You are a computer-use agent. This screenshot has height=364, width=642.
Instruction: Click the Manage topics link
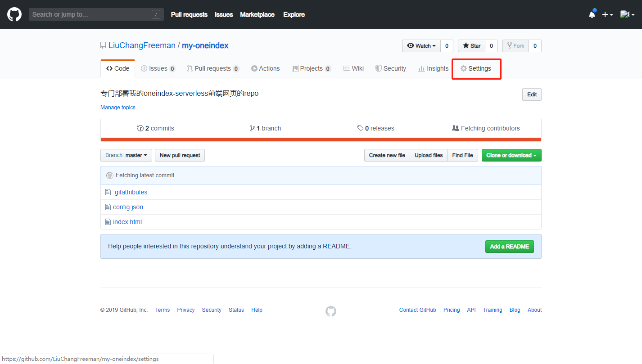click(118, 108)
